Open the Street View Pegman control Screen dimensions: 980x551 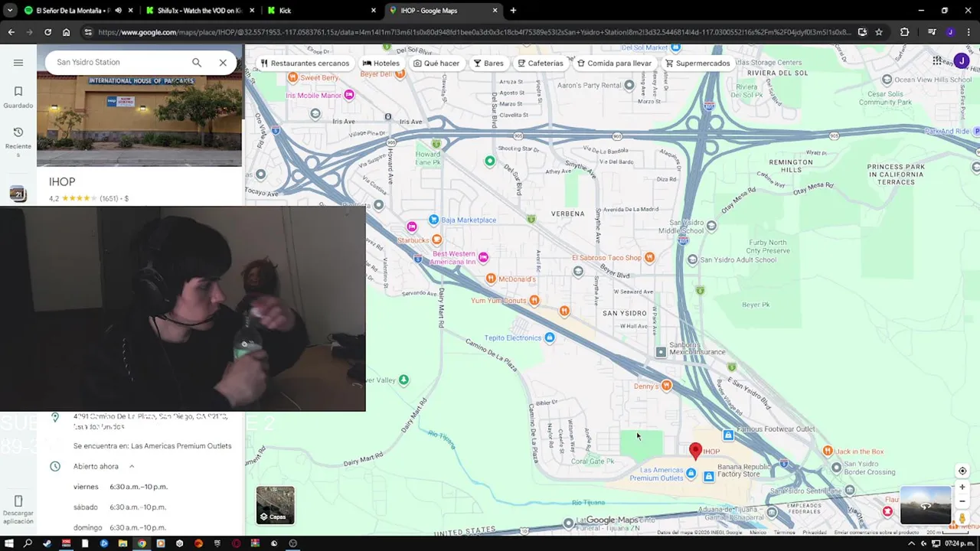(x=962, y=518)
